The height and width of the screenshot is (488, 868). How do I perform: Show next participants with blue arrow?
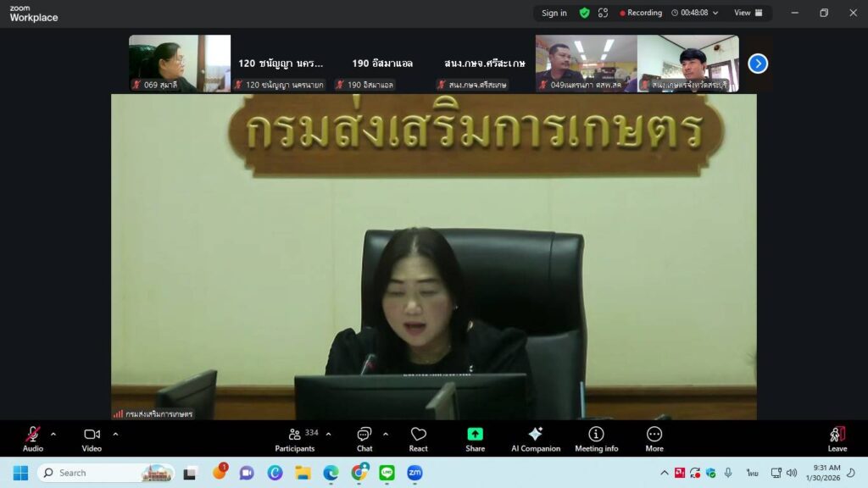(x=758, y=64)
